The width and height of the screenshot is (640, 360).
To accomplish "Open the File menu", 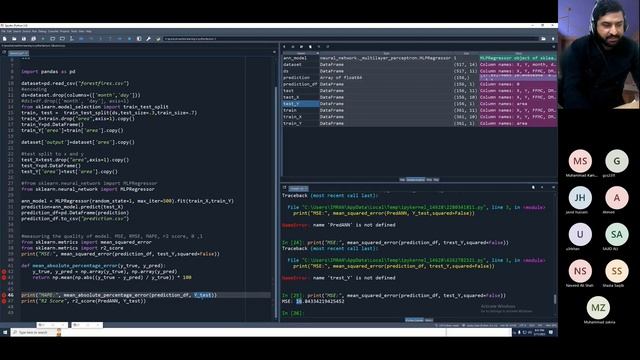I will [3, 31].
